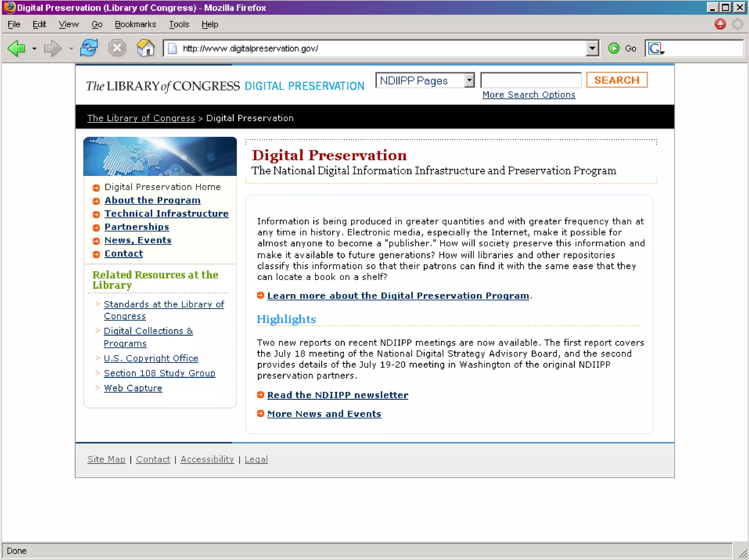Open Legal footer link
Screen dimensions: 749x560
click(256, 459)
